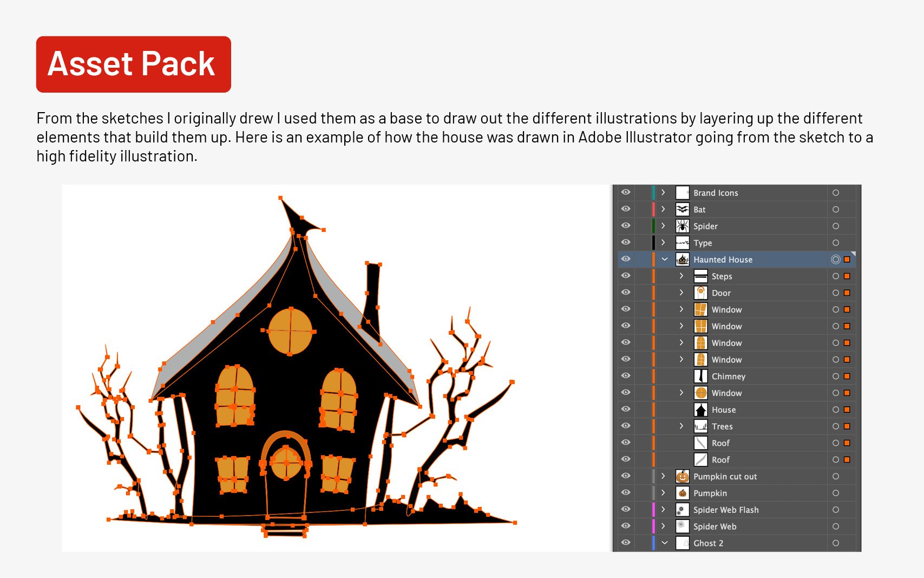The width and height of the screenshot is (924, 578).
Task: Click the round attic window in illustration
Action: coord(290,330)
